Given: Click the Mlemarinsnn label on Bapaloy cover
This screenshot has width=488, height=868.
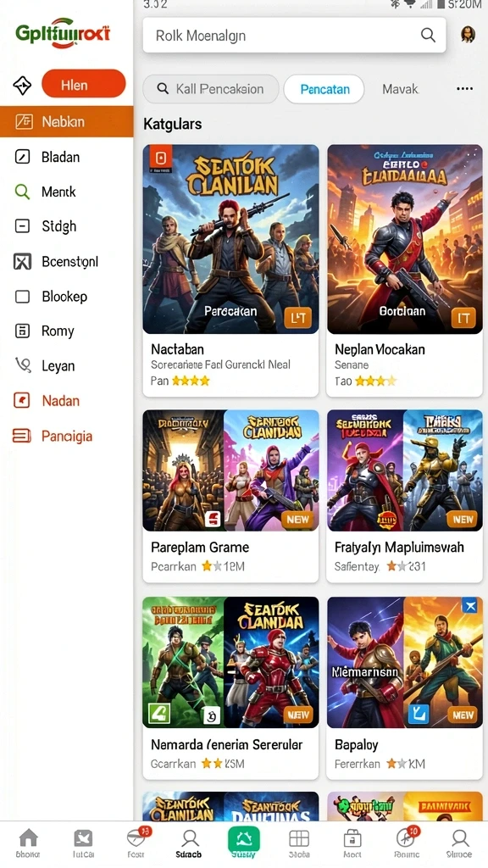Looking at the screenshot, I should coord(364,672).
